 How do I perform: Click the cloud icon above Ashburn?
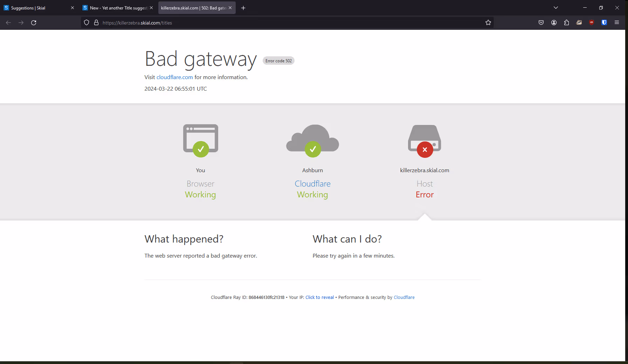313,141
